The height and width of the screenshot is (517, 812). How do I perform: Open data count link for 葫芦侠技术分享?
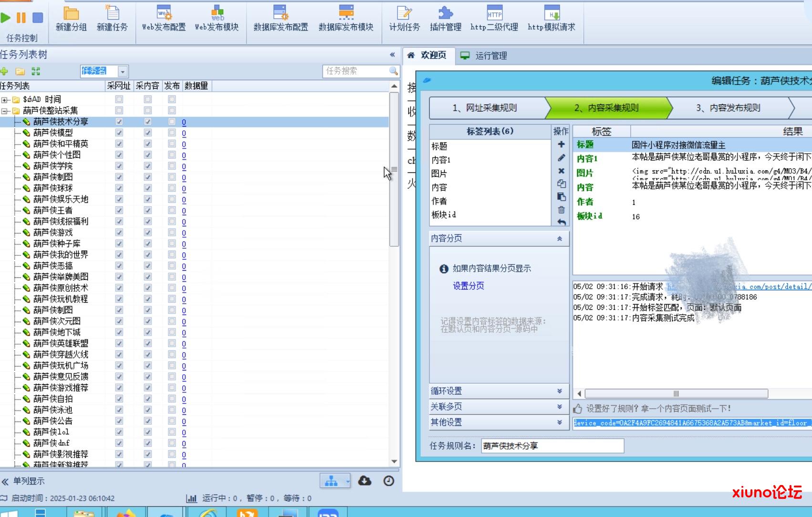click(x=184, y=122)
